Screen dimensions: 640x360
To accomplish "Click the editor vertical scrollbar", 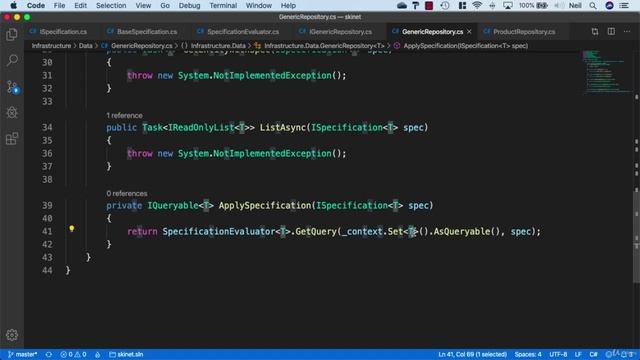I will pyautogui.click(x=636, y=237).
